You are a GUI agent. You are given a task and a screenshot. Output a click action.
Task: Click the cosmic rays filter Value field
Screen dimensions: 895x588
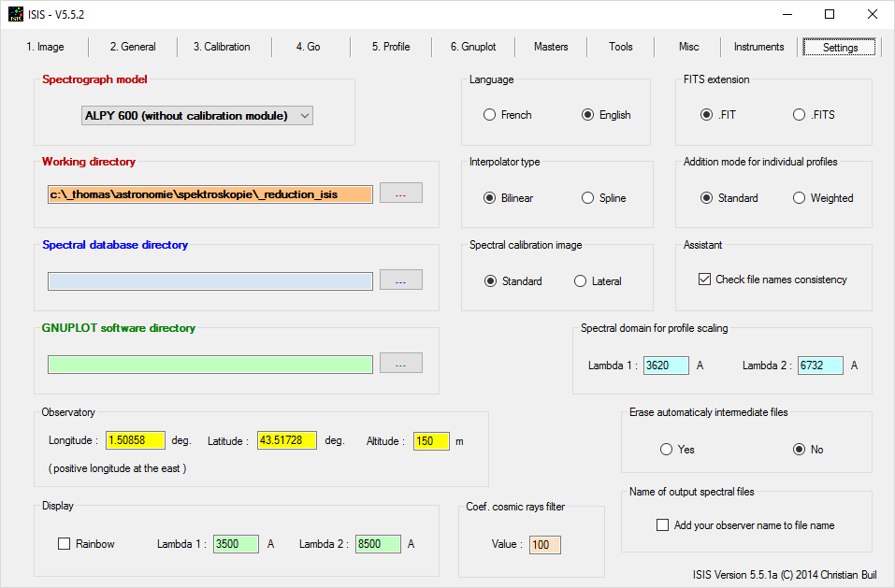(x=544, y=545)
